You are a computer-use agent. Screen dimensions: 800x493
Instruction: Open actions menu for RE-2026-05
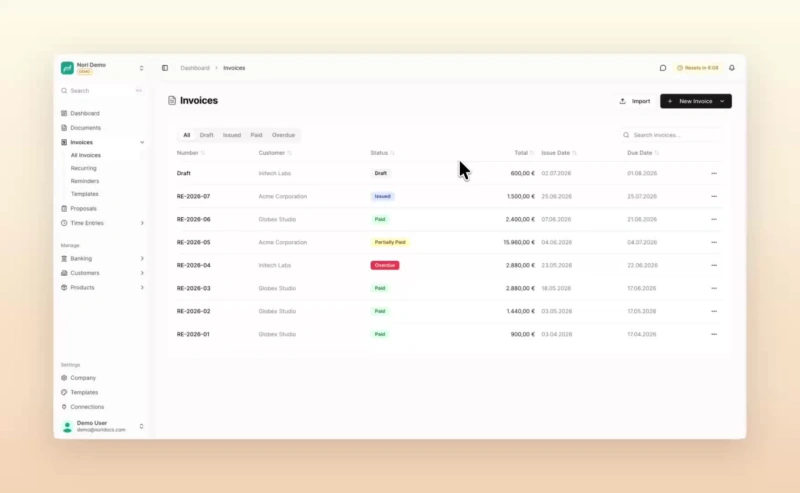pyautogui.click(x=714, y=242)
